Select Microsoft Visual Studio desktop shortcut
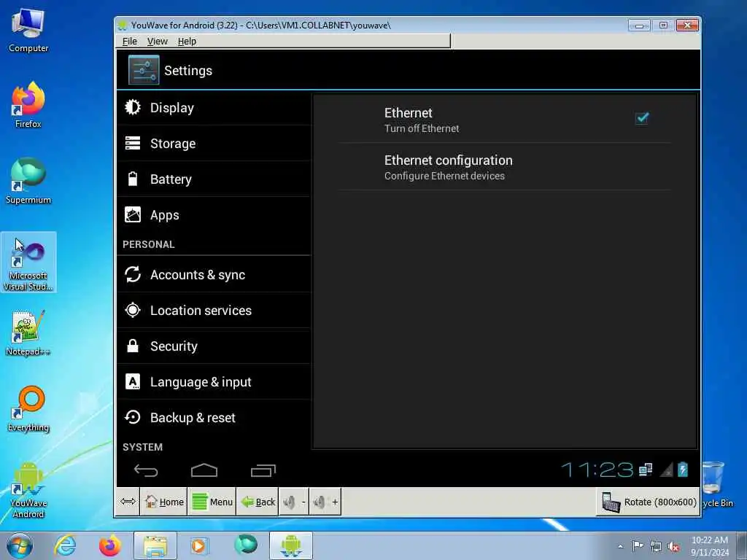The width and height of the screenshot is (747, 560). click(x=28, y=262)
